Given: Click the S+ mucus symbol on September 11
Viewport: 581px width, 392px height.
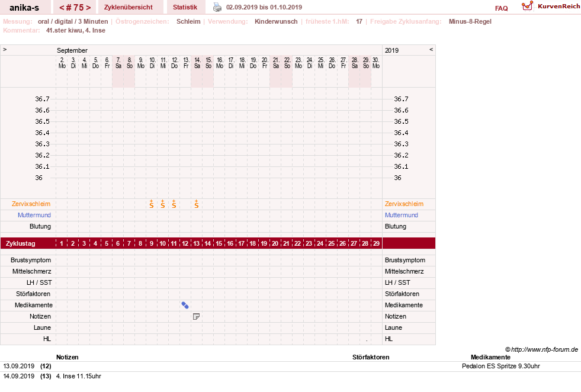Looking at the screenshot, I should click(163, 204).
